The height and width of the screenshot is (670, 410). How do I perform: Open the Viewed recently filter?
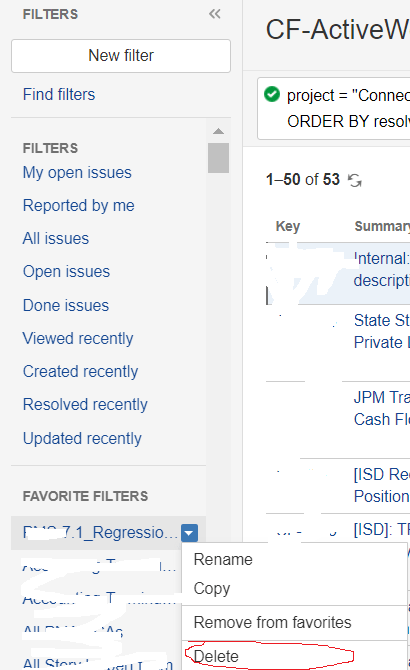click(x=78, y=338)
